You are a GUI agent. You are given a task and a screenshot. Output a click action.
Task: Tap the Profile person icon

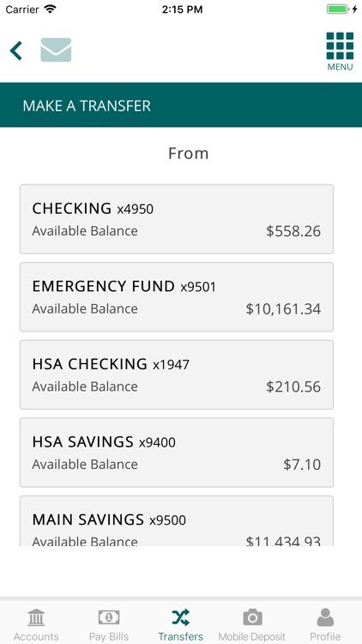tap(325, 617)
